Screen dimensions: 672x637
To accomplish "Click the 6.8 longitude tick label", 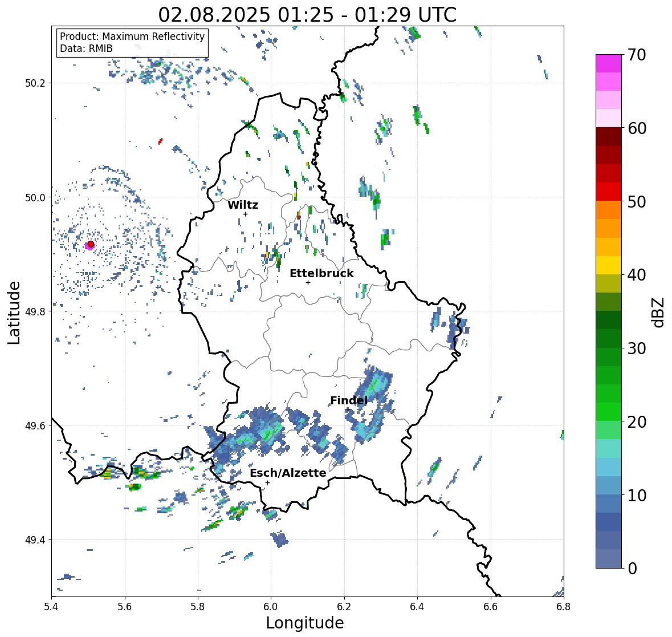I will point(564,606).
